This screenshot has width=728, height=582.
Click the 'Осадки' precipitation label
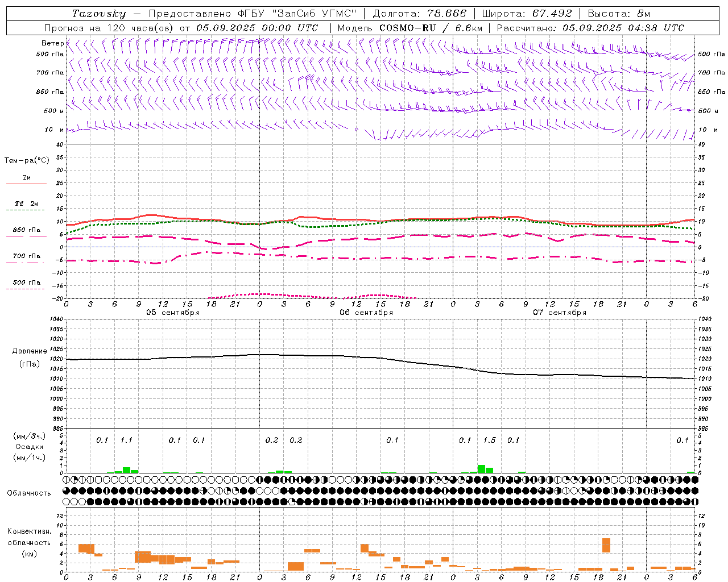tap(29, 447)
